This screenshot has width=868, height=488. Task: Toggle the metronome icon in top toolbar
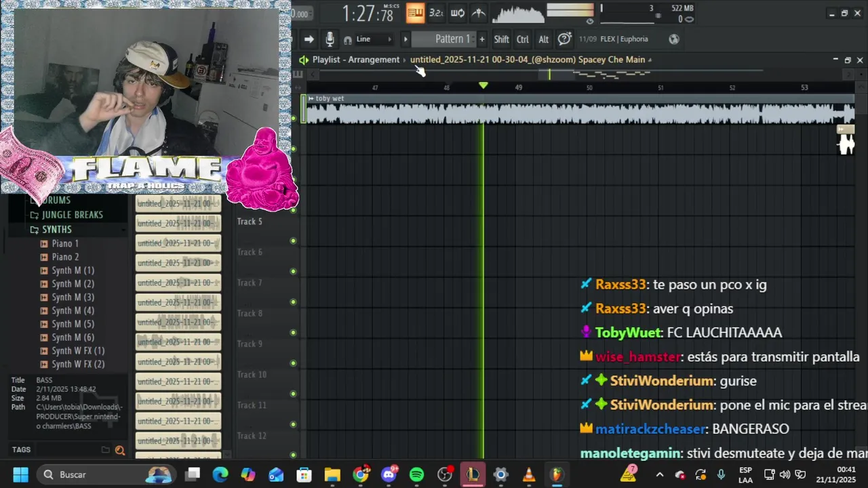click(479, 13)
